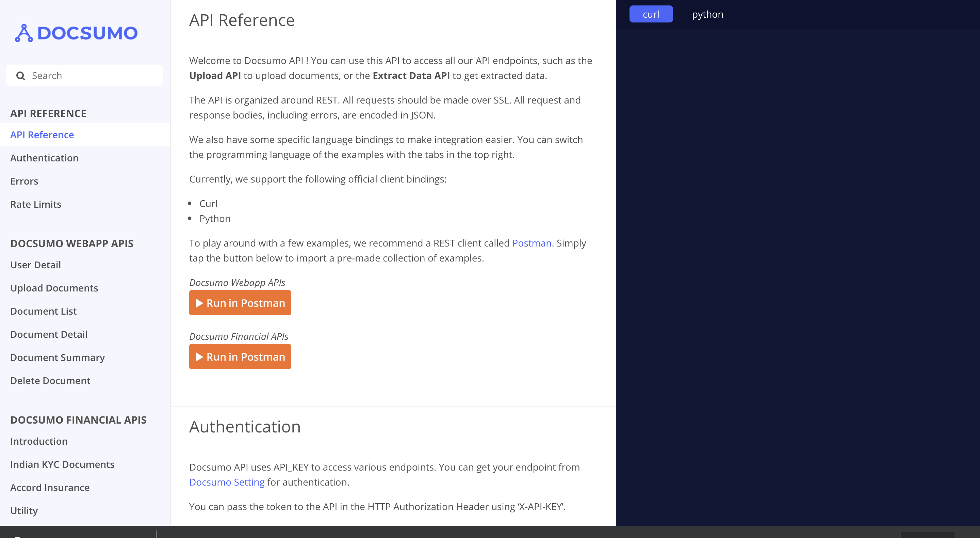Select the API Reference sidebar item
This screenshot has height=538, width=980.
pos(42,135)
